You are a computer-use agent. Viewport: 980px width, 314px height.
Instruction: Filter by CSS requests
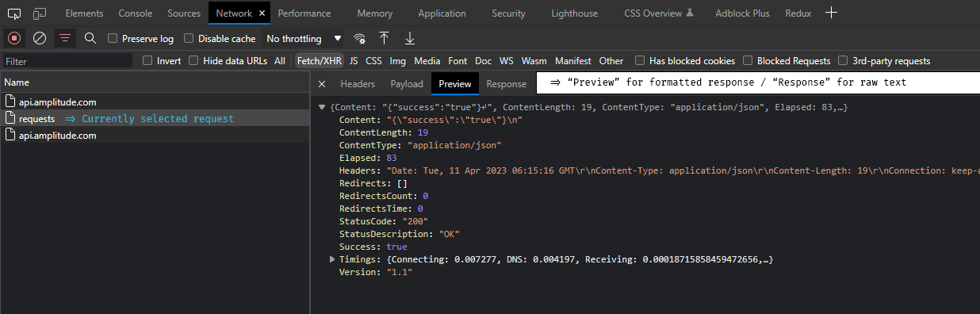tap(373, 61)
